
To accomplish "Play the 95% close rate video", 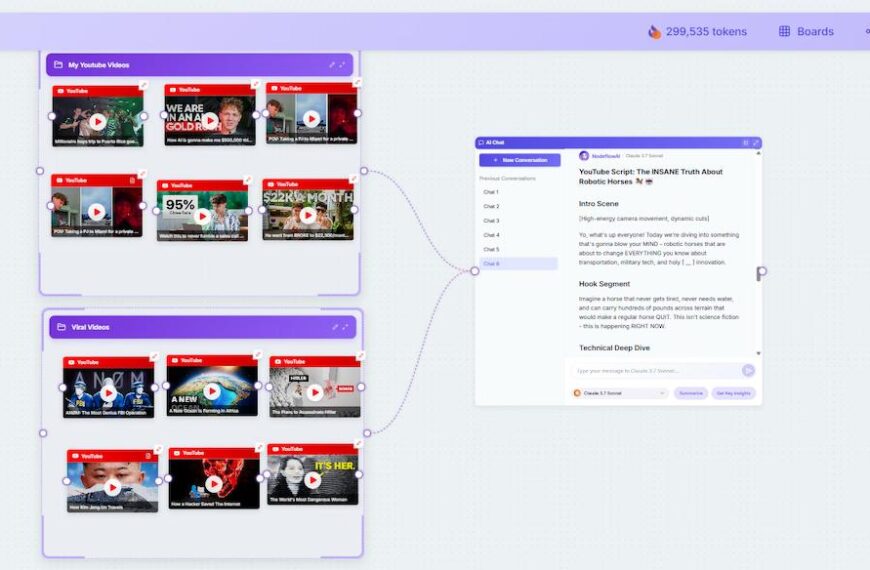I will pos(202,215).
